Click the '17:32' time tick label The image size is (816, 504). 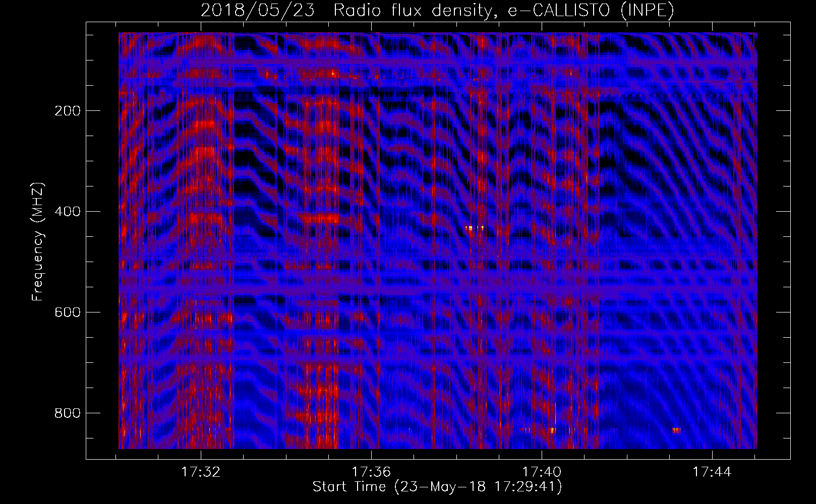click(201, 472)
